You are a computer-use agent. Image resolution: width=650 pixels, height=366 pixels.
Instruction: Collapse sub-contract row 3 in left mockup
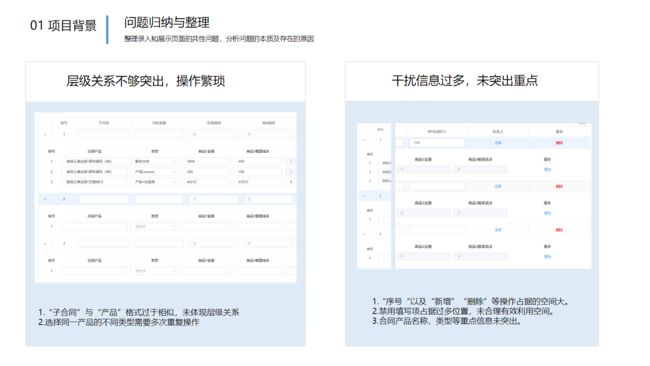[x=45, y=244]
